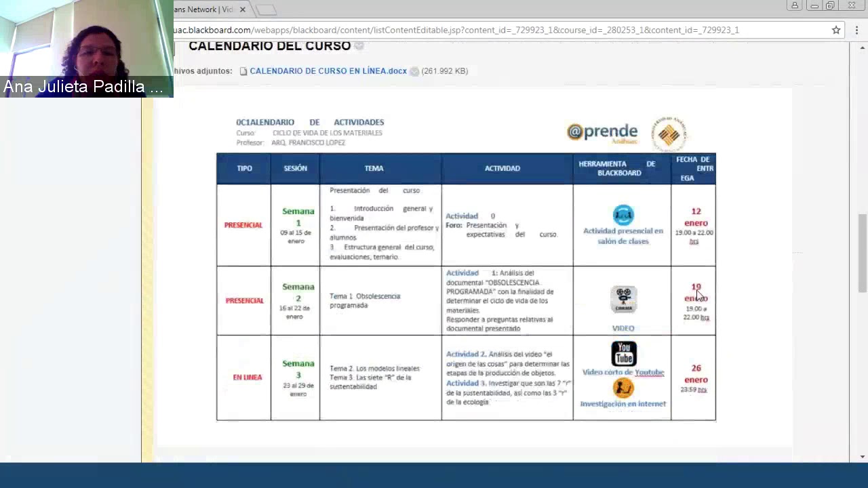This screenshot has width=868, height=488.
Task: Click the ACTIVIDAD column header
Action: (x=507, y=168)
